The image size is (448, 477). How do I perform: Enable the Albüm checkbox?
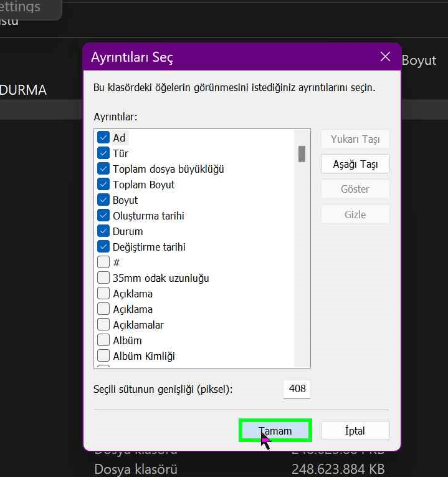pos(103,340)
